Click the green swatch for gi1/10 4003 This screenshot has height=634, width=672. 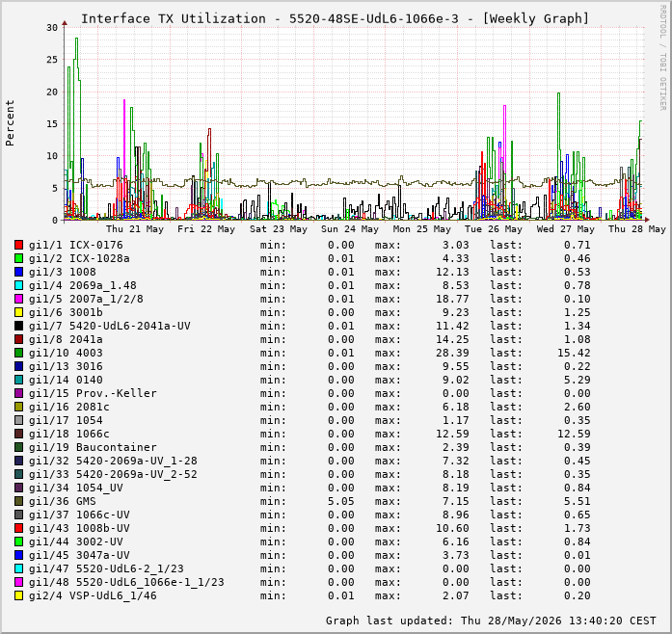coord(18,353)
